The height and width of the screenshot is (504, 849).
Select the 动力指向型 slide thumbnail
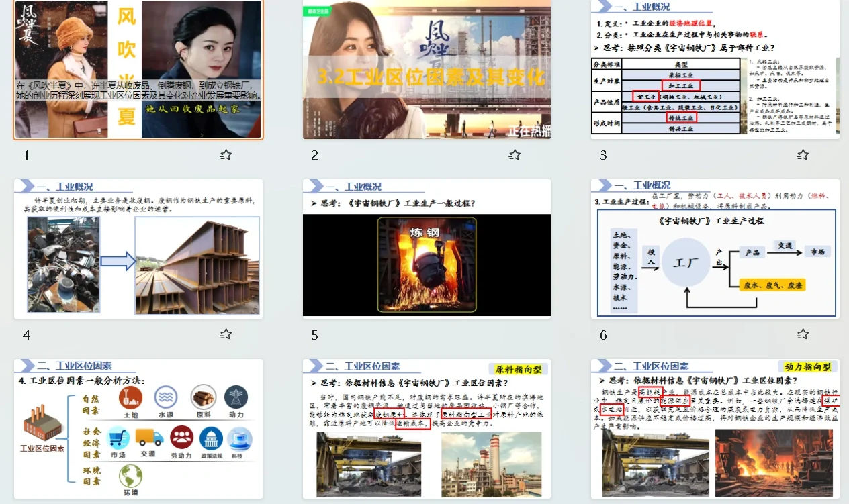[715, 429]
